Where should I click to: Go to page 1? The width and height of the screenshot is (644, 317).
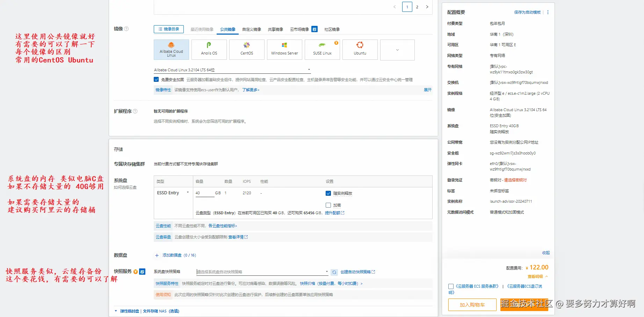(x=407, y=7)
